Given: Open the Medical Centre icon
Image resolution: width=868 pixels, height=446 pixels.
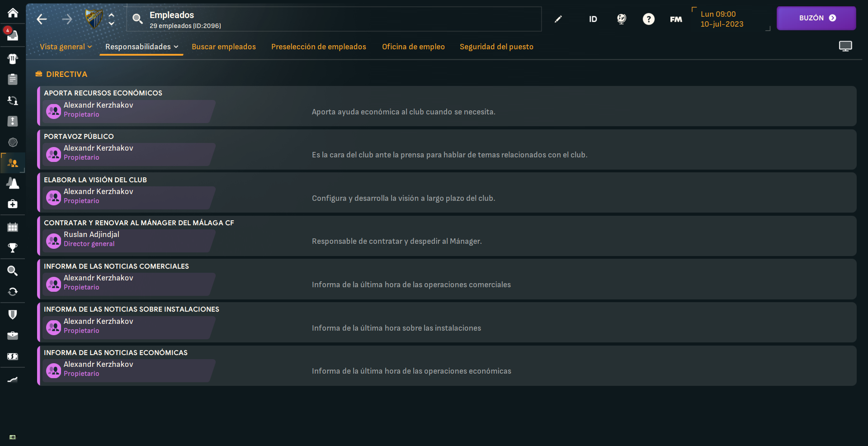Looking at the screenshot, I should (13, 204).
